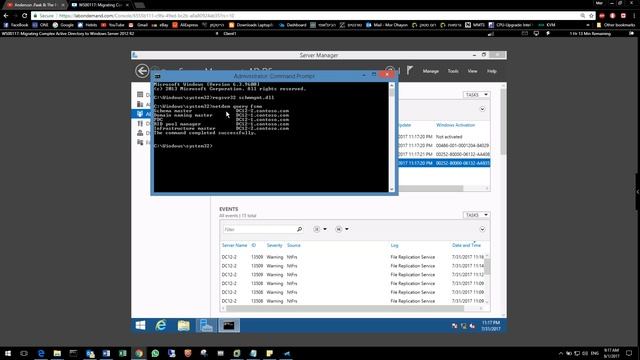
Task: Open the Chrome three-dot menu
Action: click(x=634, y=16)
